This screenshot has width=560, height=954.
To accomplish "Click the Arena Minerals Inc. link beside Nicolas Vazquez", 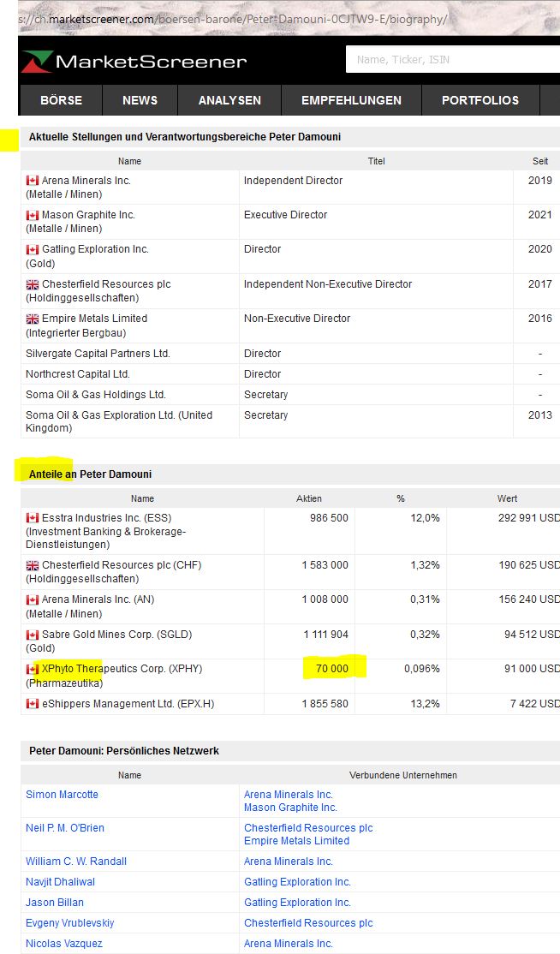I will pyautogui.click(x=288, y=943).
